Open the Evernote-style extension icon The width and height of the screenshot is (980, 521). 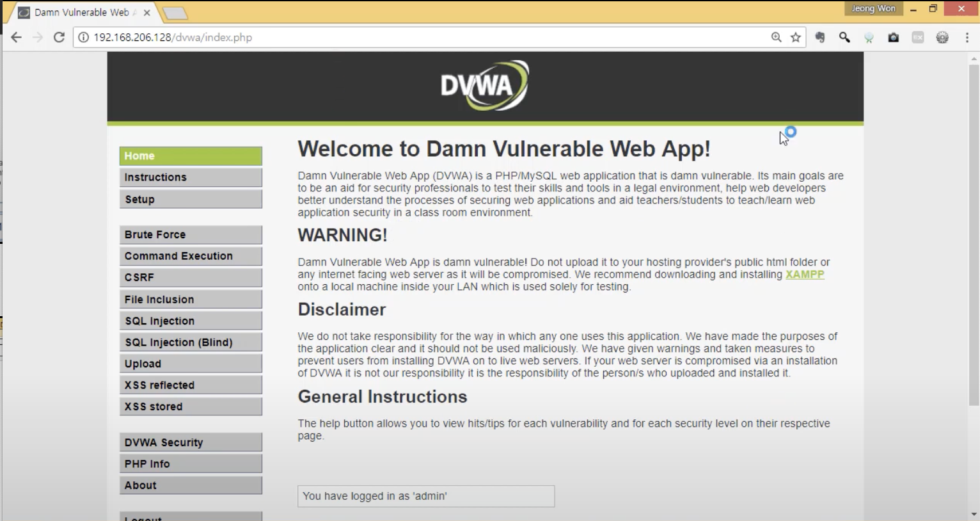820,37
